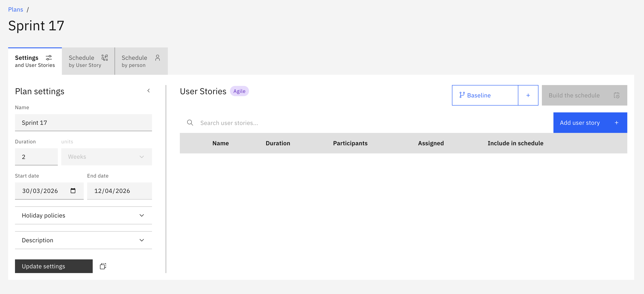Select the Settings and User Stories tab

click(x=35, y=61)
